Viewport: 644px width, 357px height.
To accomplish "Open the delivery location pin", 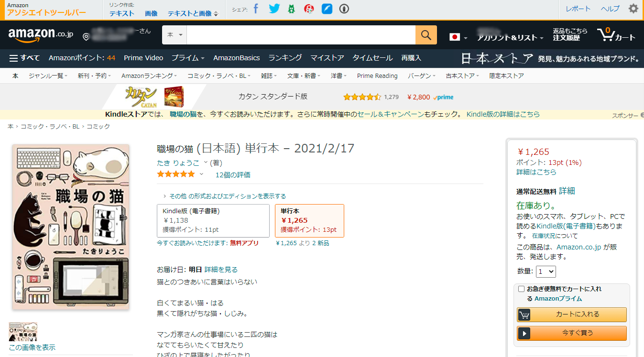I will pyautogui.click(x=86, y=37).
